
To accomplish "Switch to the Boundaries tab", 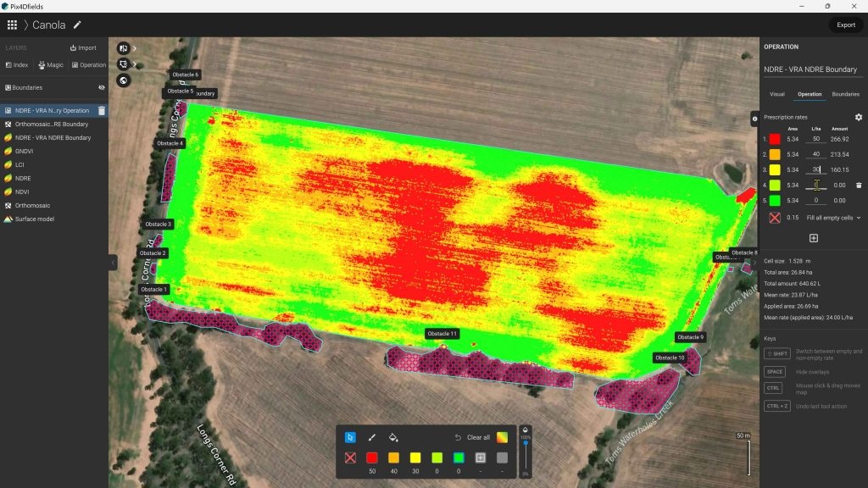I will [x=845, y=94].
